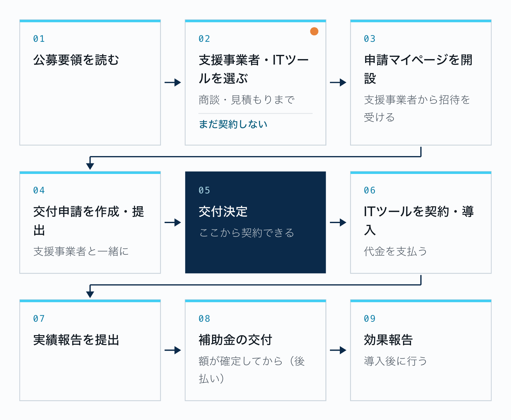This screenshot has width=511, height=420.
Task: Select the 交付申請を作成・提出 heading
Action: click(x=89, y=221)
